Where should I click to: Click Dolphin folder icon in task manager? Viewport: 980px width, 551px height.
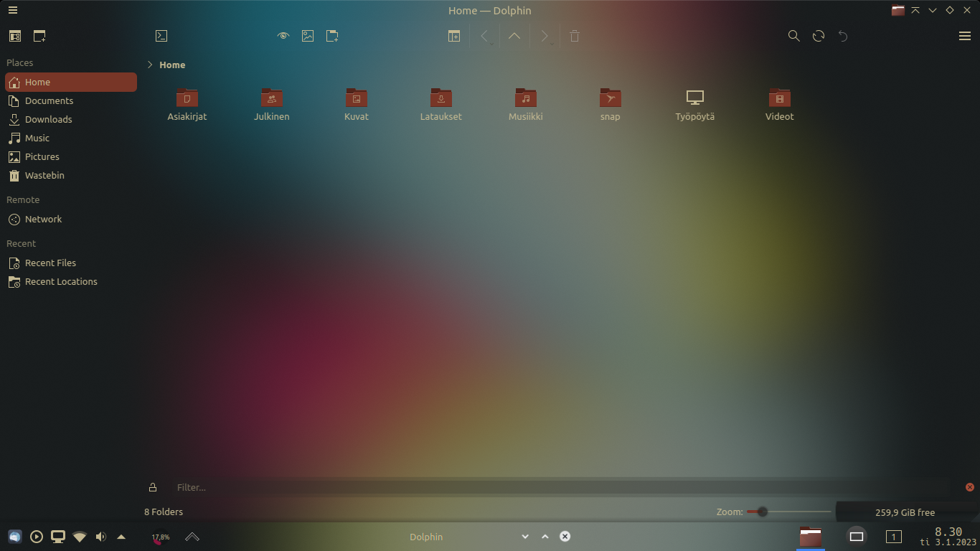(x=811, y=537)
